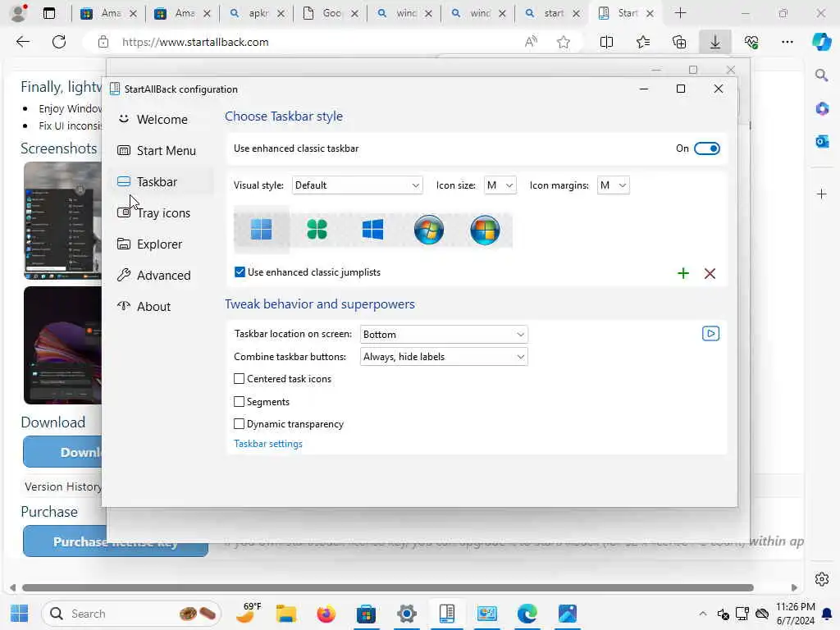Open the Edge sidebar search icon
This screenshot has width=840, height=630.
coord(822,75)
